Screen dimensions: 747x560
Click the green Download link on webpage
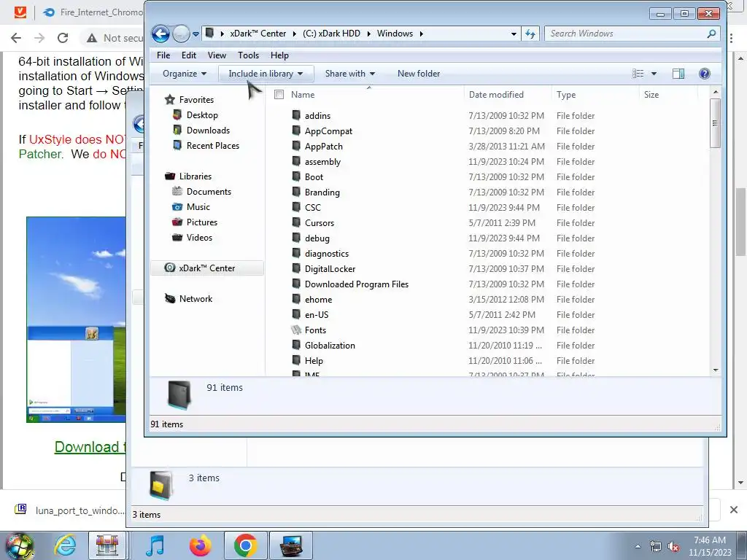tap(90, 447)
